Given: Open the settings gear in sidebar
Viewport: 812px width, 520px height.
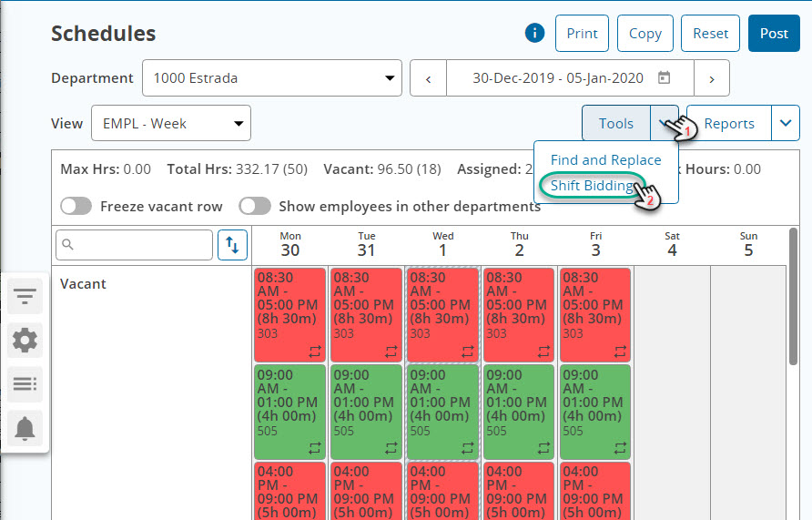Looking at the screenshot, I should (x=25, y=341).
